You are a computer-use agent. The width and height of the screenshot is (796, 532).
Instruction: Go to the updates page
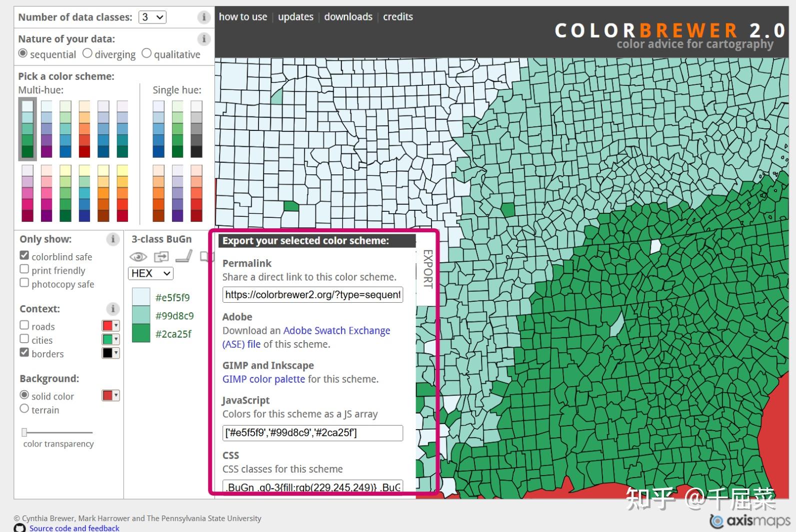[295, 16]
